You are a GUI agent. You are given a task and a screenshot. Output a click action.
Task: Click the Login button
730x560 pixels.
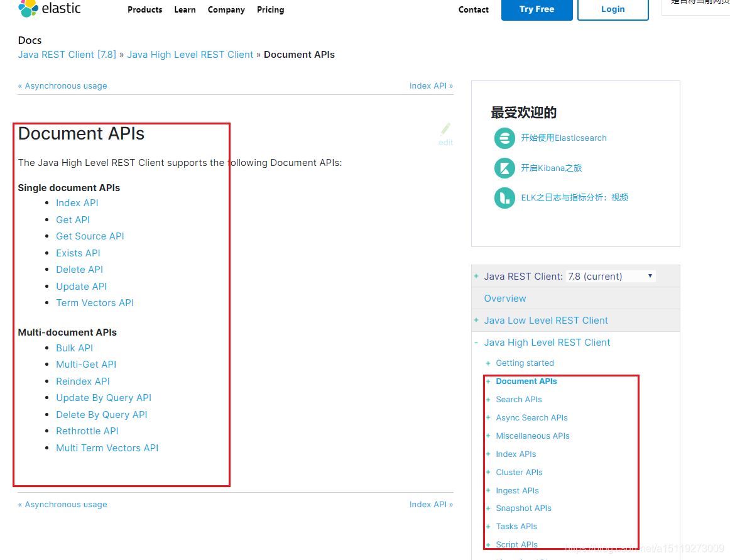coord(613,9)
